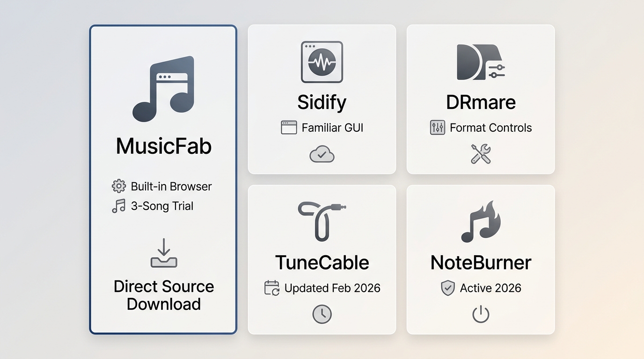Click the shield check icon beside Active 2026
644x359 pixels.
click(x=448, y=288)
